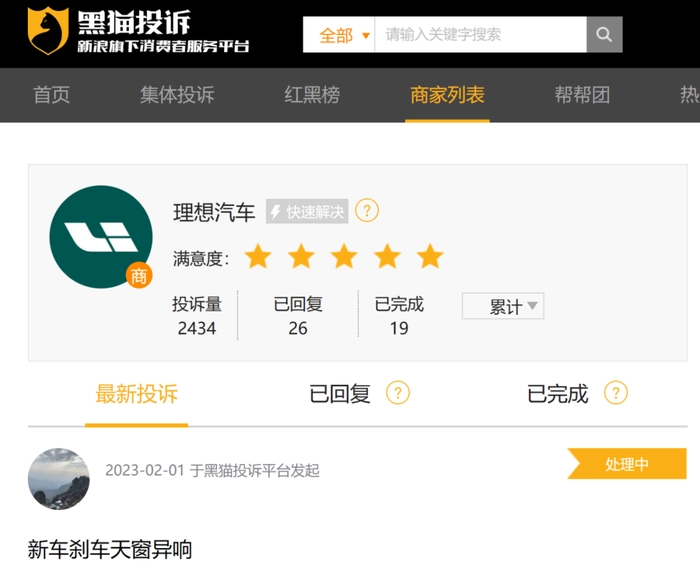Switch to the 最新投诉 tab
The height and width of the screenshot is (576, 700).
pyautogui.click(x=137, y=394)
